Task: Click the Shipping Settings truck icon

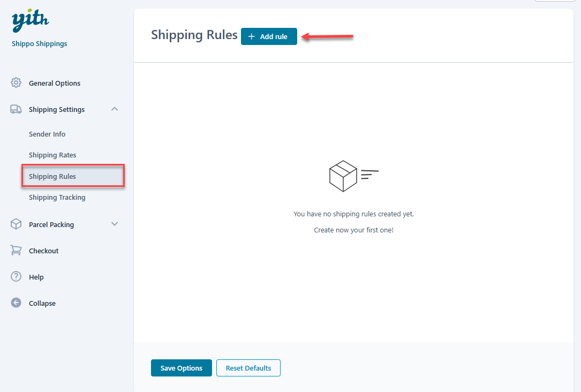Action: [x=16, y=109]
